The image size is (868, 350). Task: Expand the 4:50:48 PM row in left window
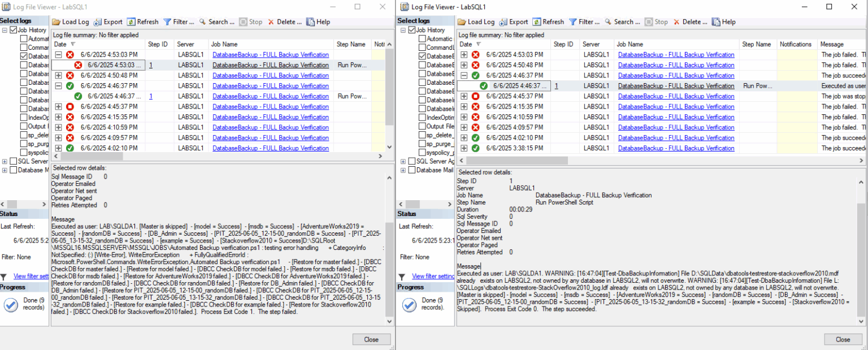[58, 75]
